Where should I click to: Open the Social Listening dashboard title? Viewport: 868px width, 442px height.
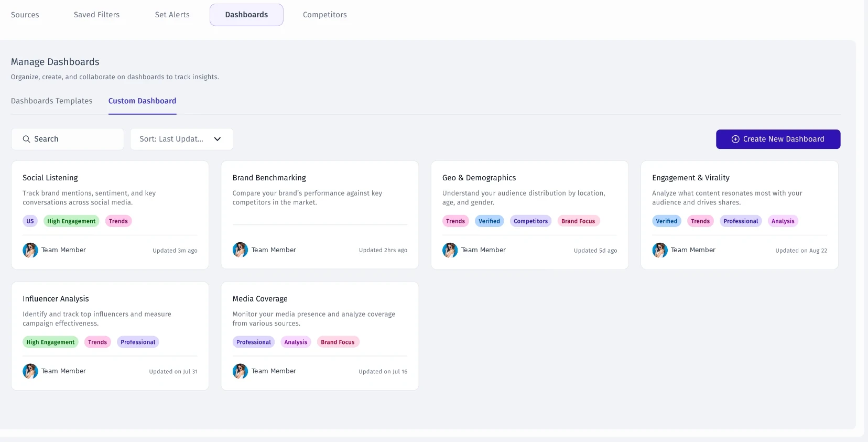50,178
